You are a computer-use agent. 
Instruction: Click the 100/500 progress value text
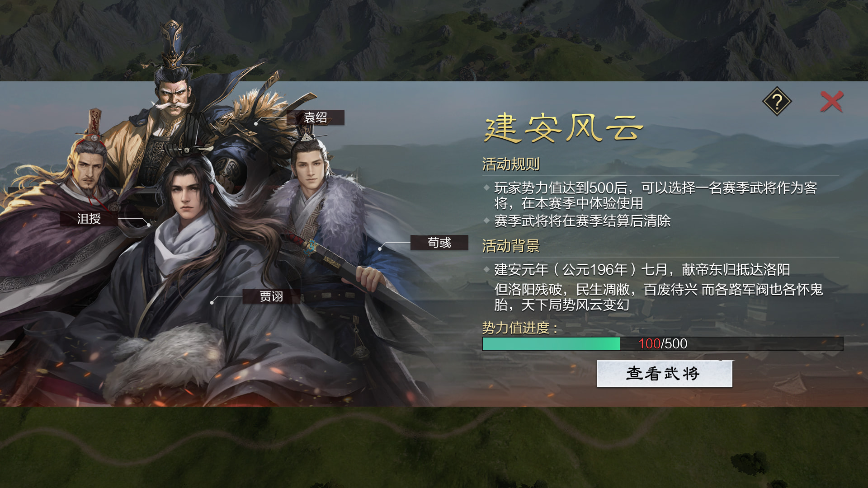[663, 344]
